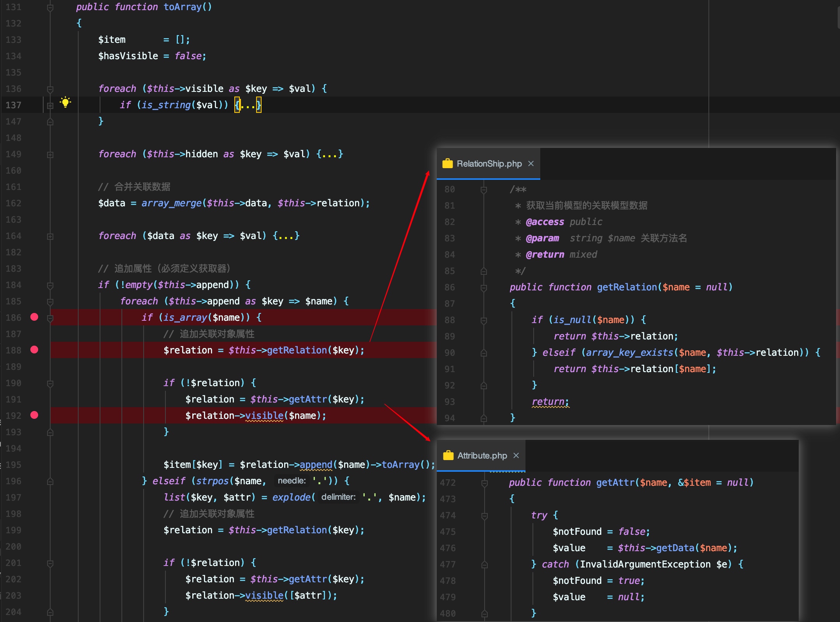This screenshot has height=622, width=840.
Task: Click underlined append method on line 195
Action: coord(316,465)
